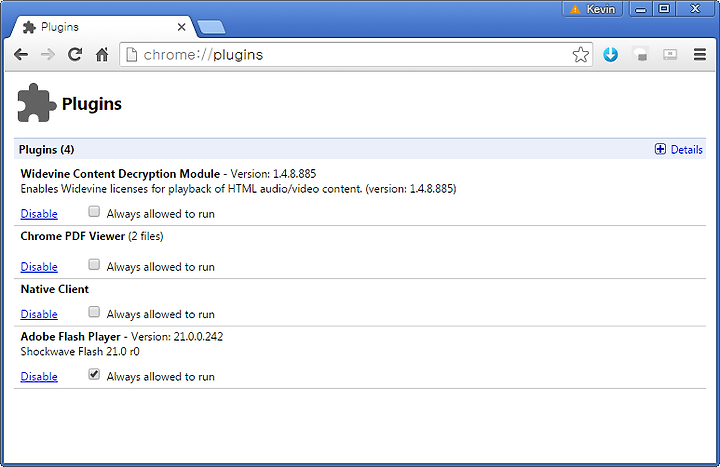The width and height of the screenshot is (720, 467).
Task: Click the Widevine Content Decryption Module title
Action: pos(120,174)
